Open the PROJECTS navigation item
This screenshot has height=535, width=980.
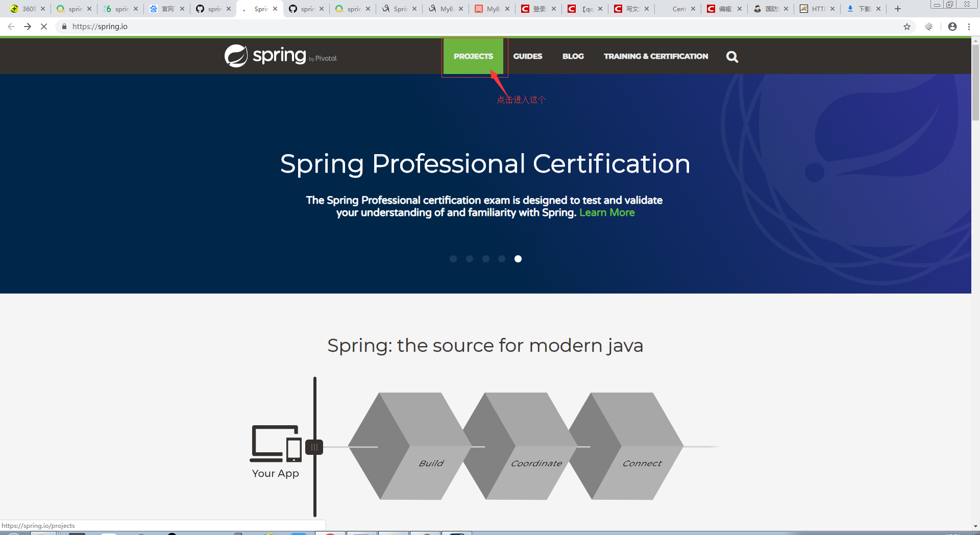tap(473, 56)
